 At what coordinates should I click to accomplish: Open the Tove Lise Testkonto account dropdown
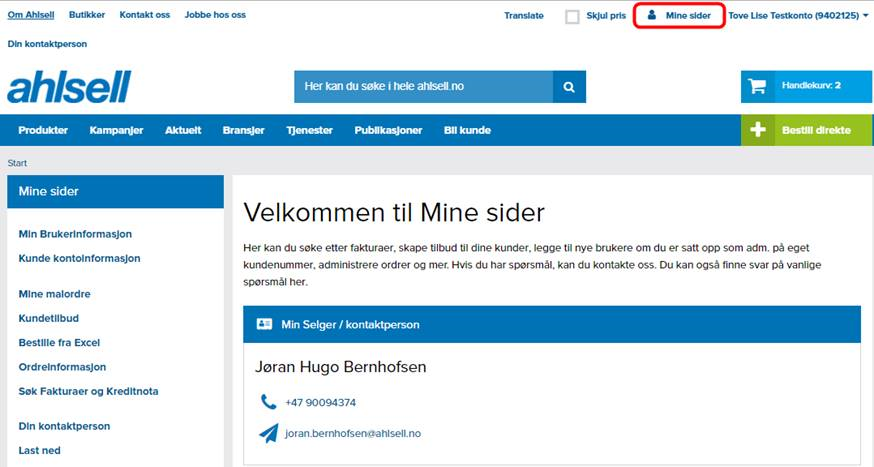(798, 16)
